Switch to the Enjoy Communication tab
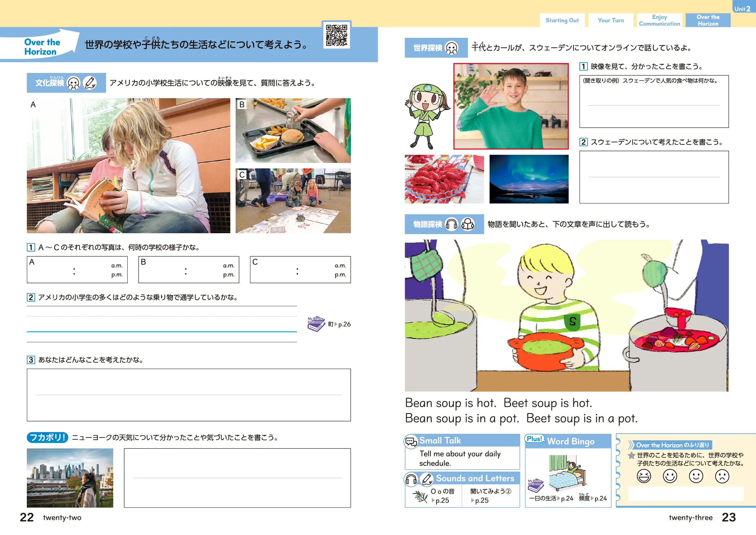Screen dimensions: 756x535 pyautogui.click(x=659, y=20)
